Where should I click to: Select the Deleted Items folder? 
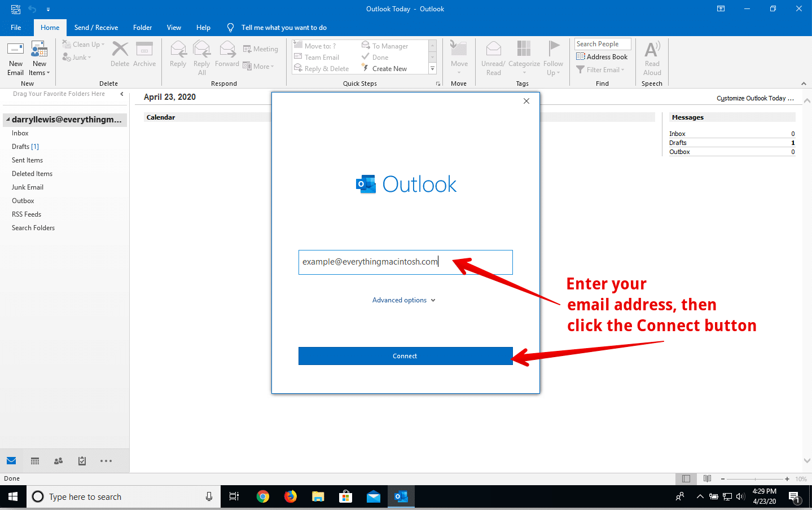[32, 174]
